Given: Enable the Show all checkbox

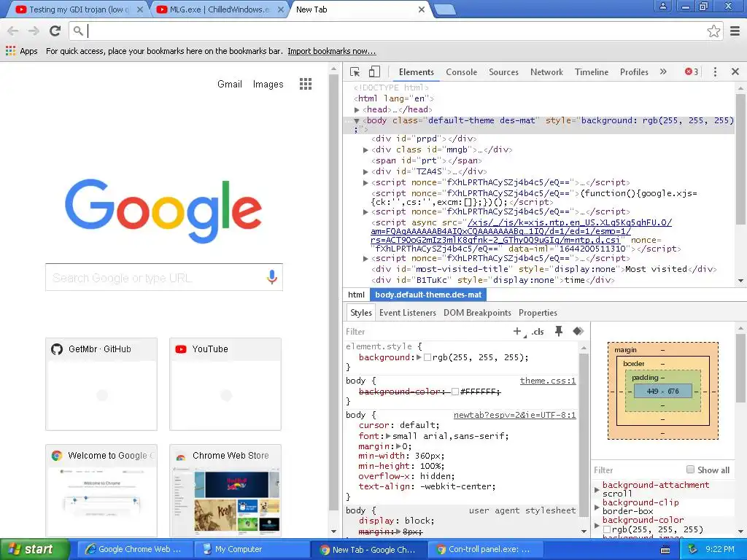Looking at the screenshot, I should (690, 470).
